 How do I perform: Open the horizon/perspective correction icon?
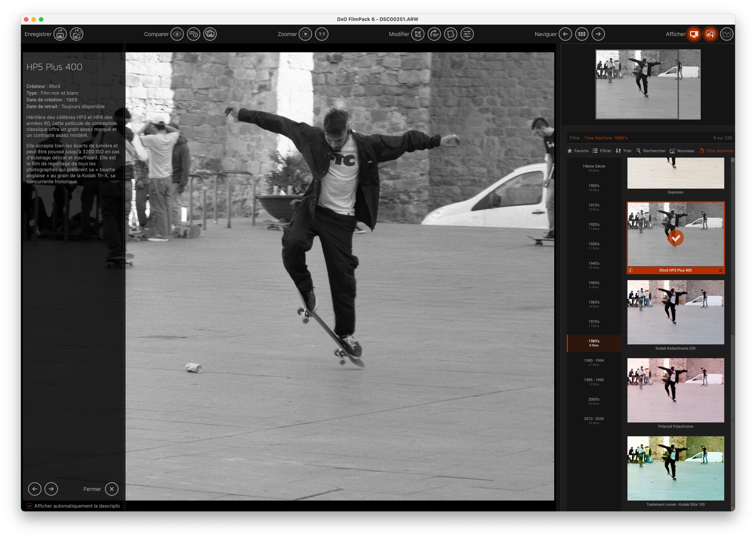click(x=450, y=34)
